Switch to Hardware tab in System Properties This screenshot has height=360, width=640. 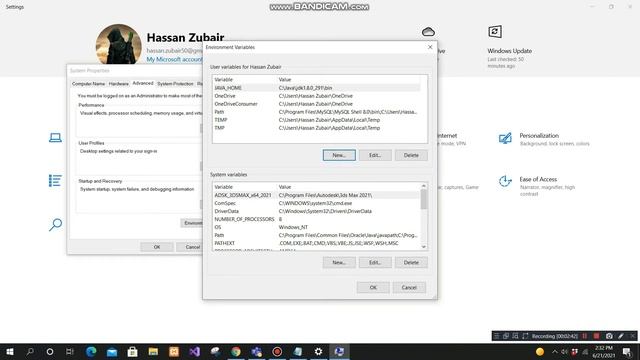119,84
